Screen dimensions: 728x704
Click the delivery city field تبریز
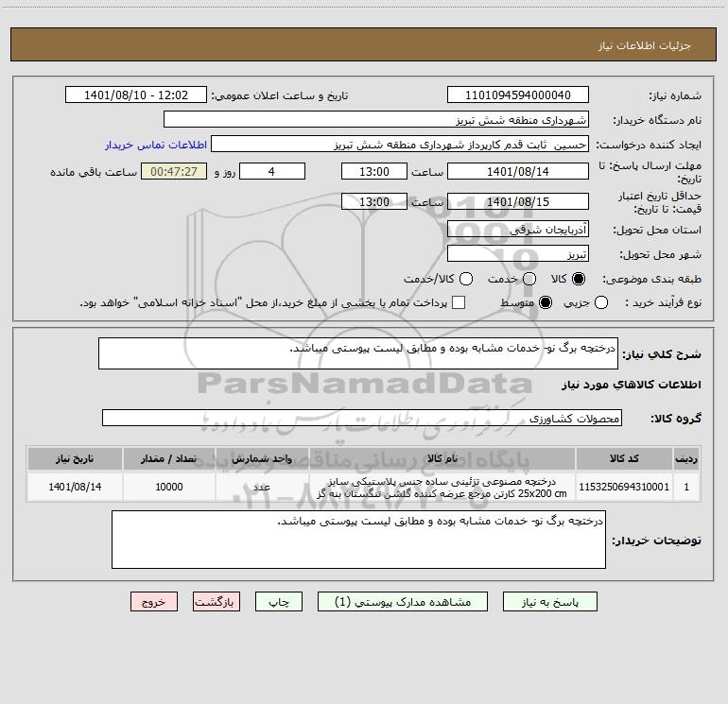[x=518, y=254]
